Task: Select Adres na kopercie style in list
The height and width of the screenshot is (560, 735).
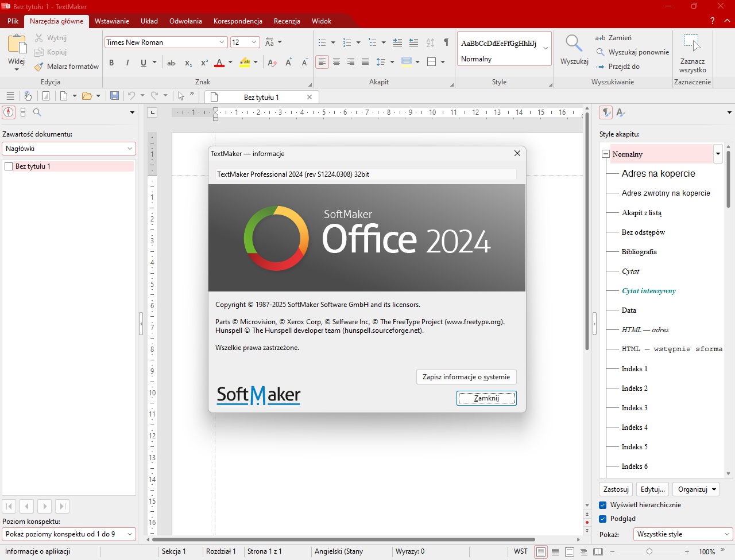Action: [658, 174]
